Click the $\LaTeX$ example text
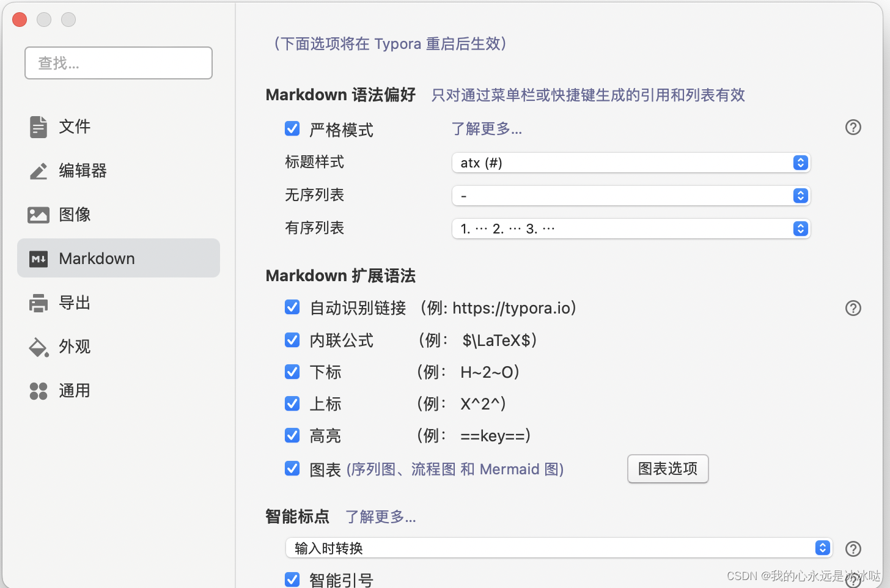The image size is (890, 588). click(496, 340)
